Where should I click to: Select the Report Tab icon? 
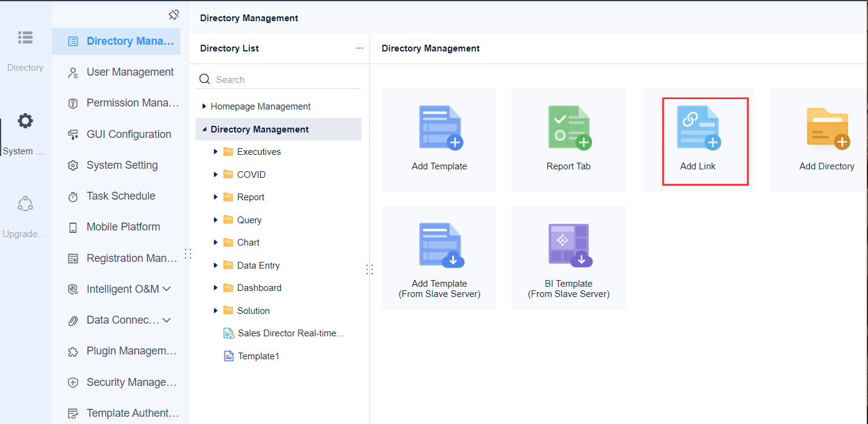568,127
